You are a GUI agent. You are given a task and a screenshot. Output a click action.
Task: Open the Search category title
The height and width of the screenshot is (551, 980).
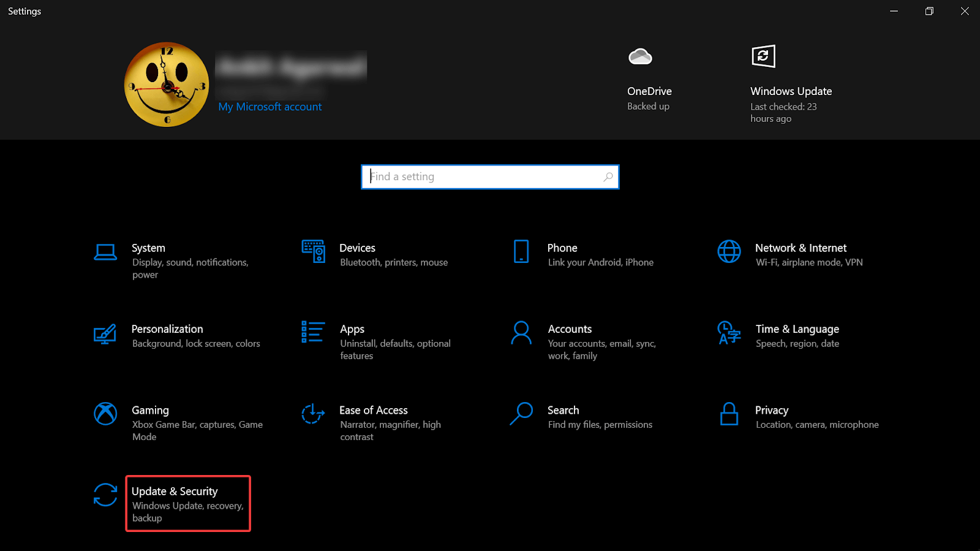563,410
